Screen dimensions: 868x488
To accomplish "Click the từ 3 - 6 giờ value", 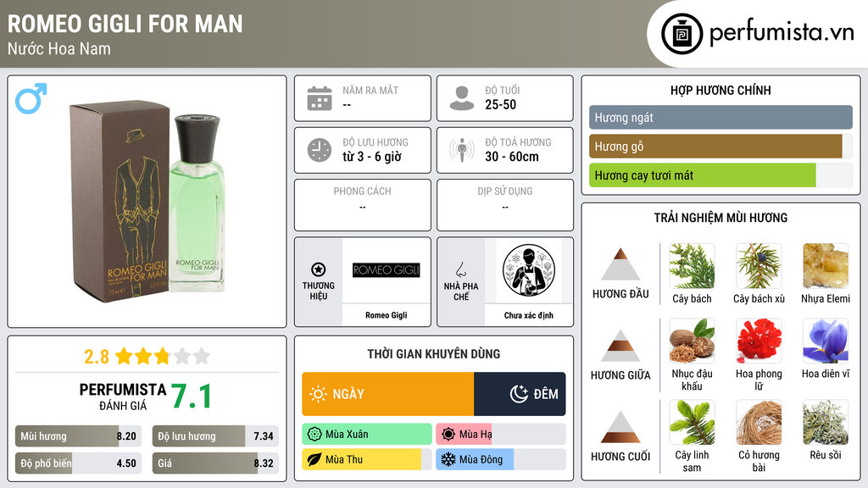I will [x=372, y=157].
